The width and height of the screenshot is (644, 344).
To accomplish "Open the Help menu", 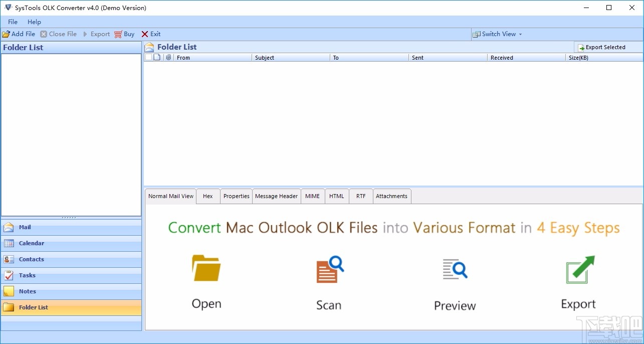I will click(x=34, y=22).
